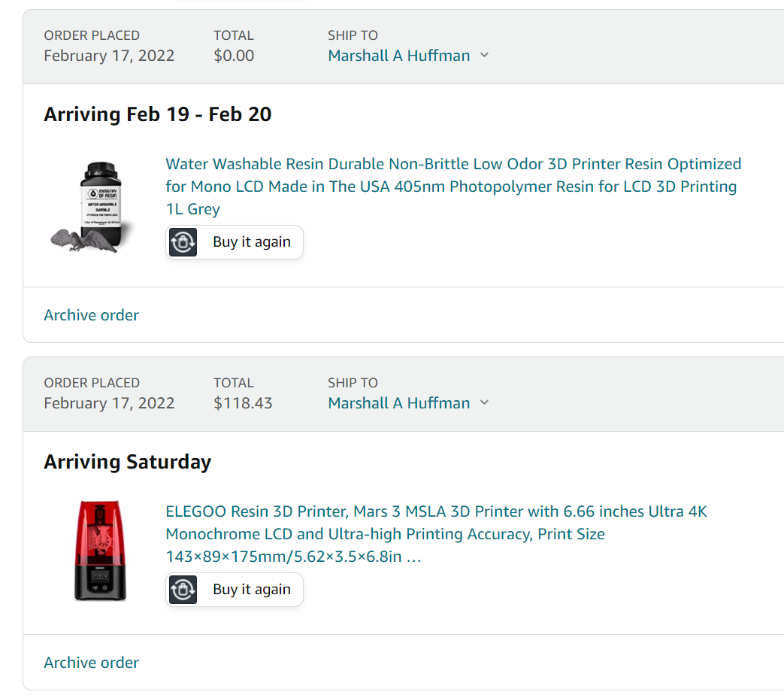Click the buy-again icon for ELEGOO printer
This screenshot has width=784, height=698.
click(183, 590)
